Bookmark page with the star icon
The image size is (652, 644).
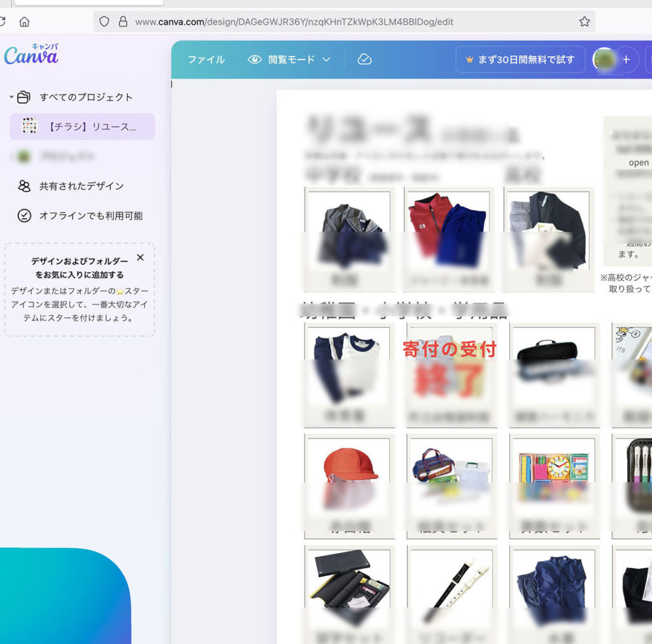click(x=584, y=22)
